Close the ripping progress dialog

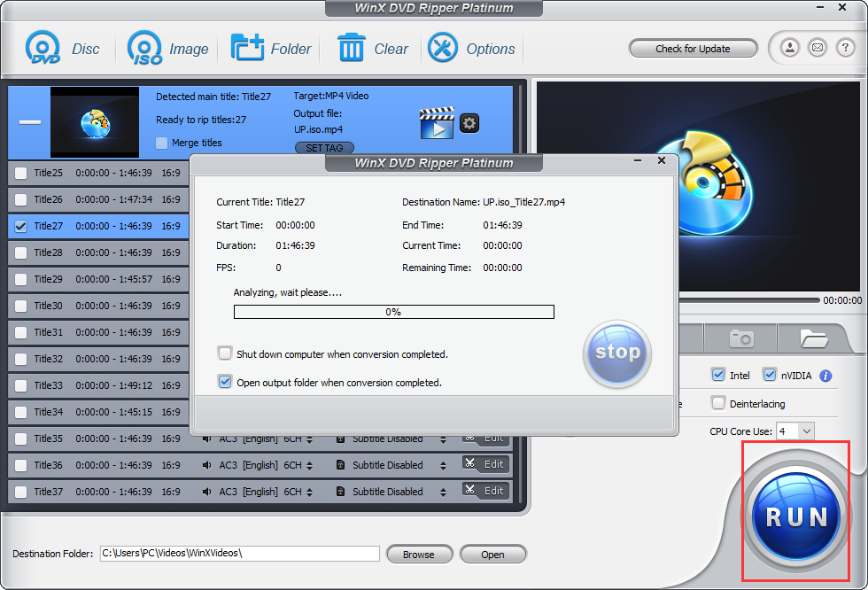pyautogui.click(x=661, y=160)
